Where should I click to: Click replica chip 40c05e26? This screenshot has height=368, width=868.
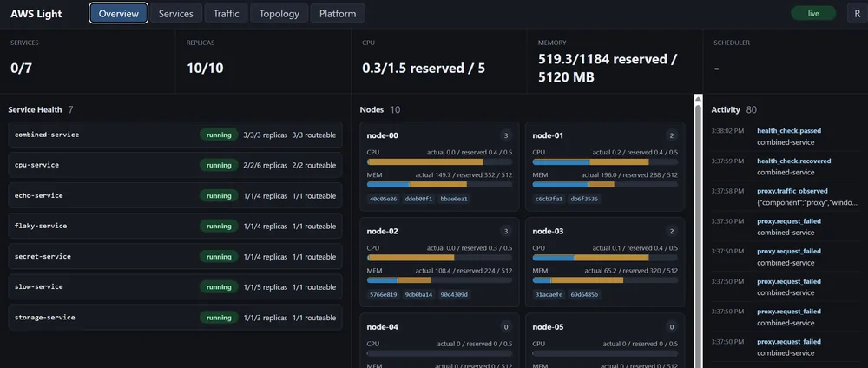[383, 199]
